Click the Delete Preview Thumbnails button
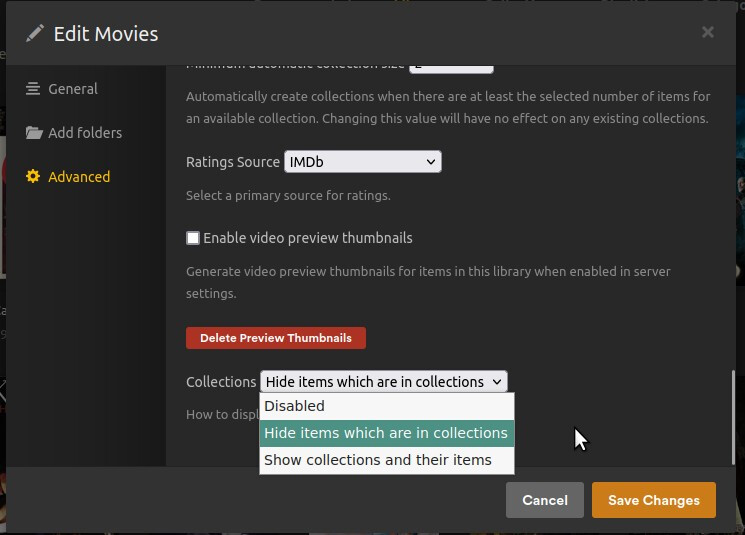 point(276,338)
